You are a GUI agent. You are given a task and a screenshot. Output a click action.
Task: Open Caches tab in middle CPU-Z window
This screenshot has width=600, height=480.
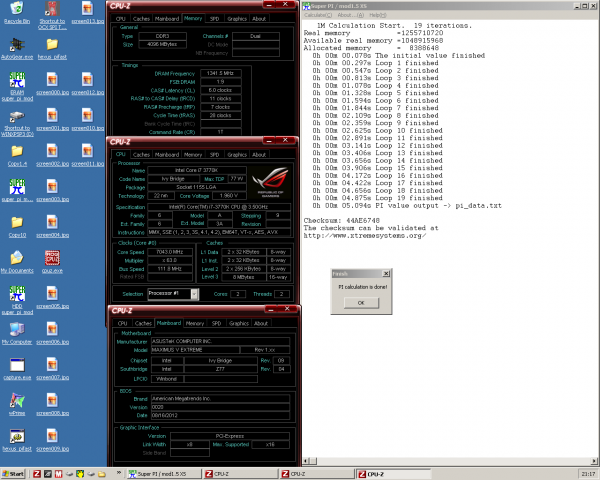click(x=140, y=155)
